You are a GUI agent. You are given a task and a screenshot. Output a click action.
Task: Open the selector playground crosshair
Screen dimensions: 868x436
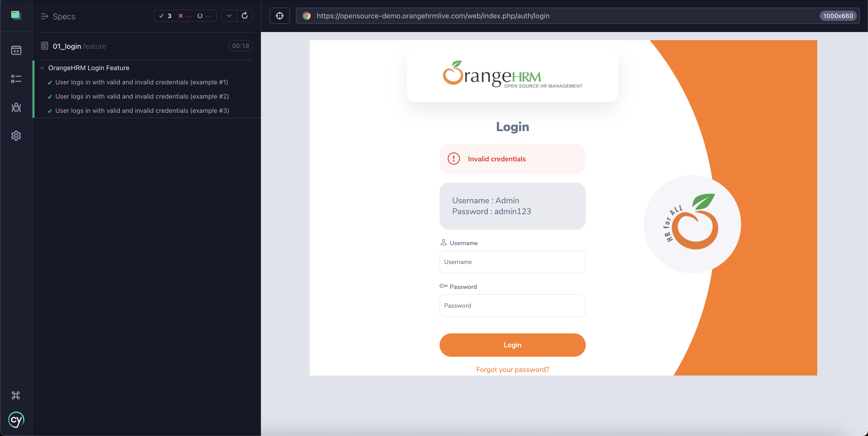coord(279,16)
